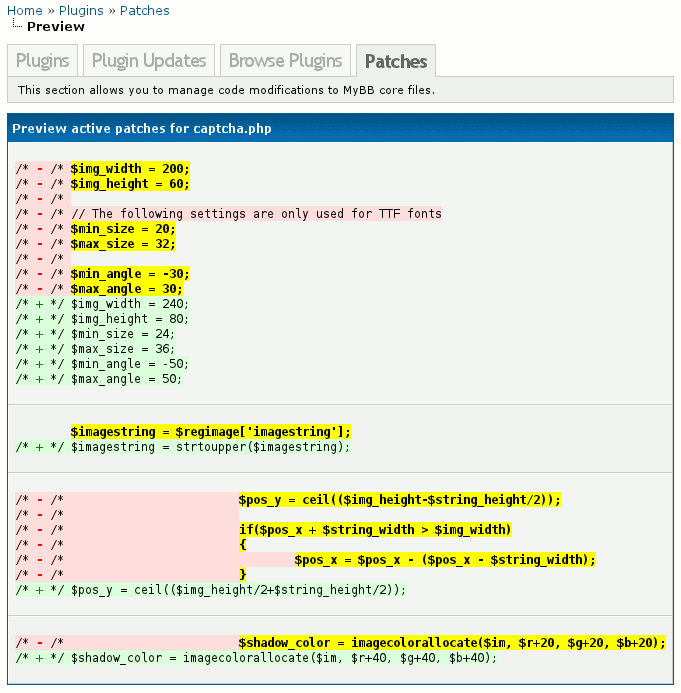The width and height of the screenshot is (681, 693).
Task: Click the removed '$min_angle = -30;' line
Action: click(129, 274)
